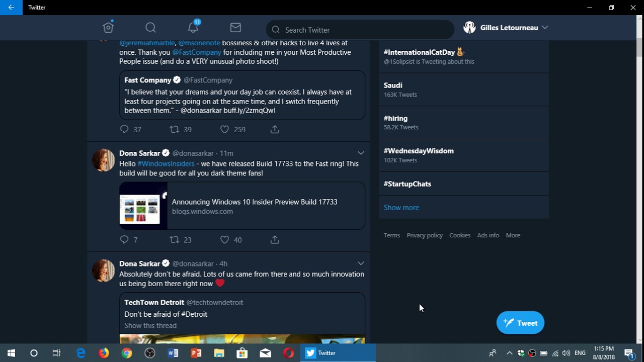Click the ENG language indicator
Screen dimensions: 644x362
coord(580,353)
